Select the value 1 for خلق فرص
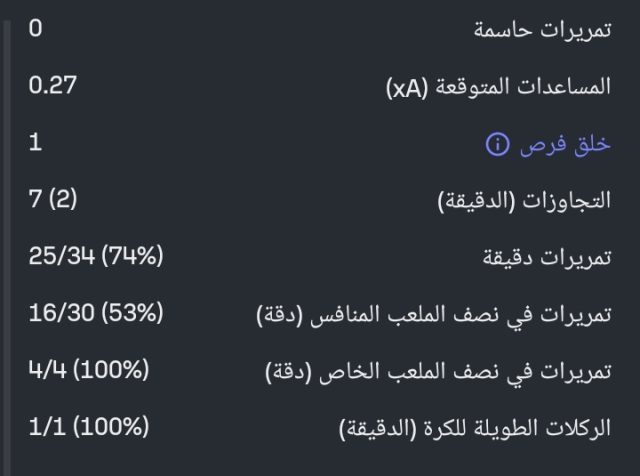The image size is (640, 476). (36, 143)
